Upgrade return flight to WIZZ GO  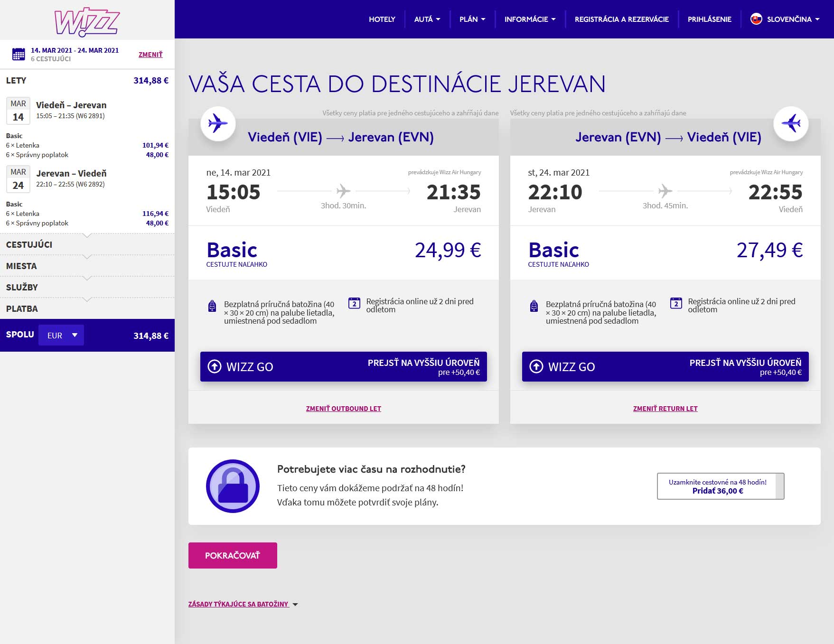[x=665, y=366]
